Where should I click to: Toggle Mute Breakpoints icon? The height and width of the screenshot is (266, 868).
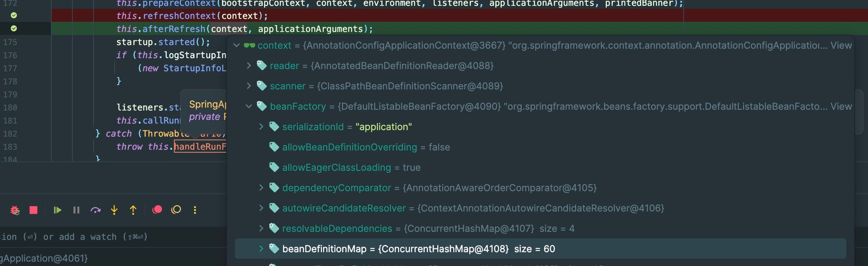click(x=176, y=210)
